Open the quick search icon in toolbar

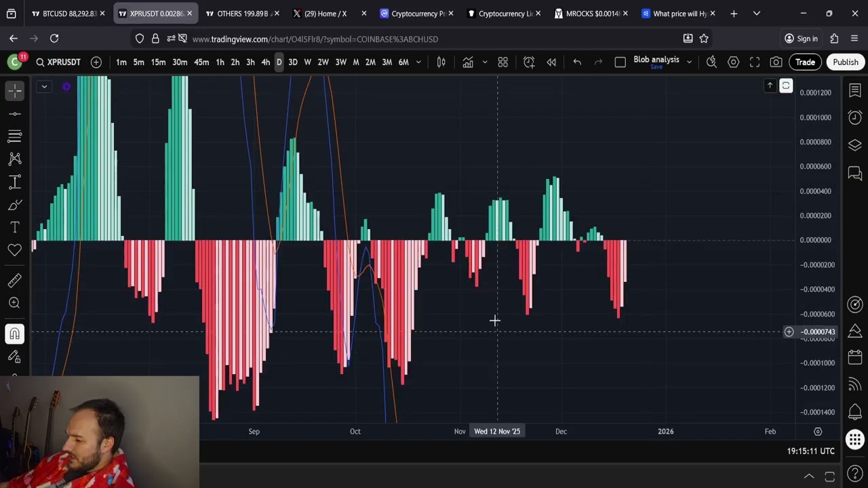pos(711,62)
